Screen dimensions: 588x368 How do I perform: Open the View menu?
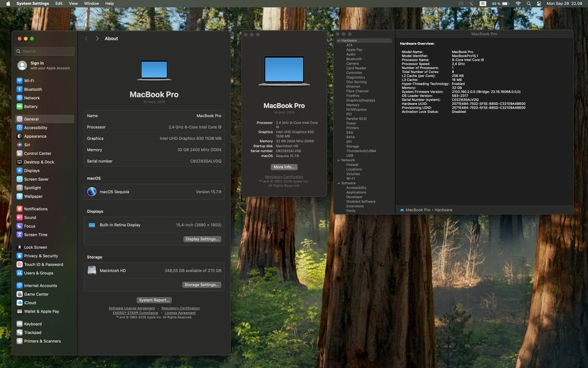click(73, 4)
